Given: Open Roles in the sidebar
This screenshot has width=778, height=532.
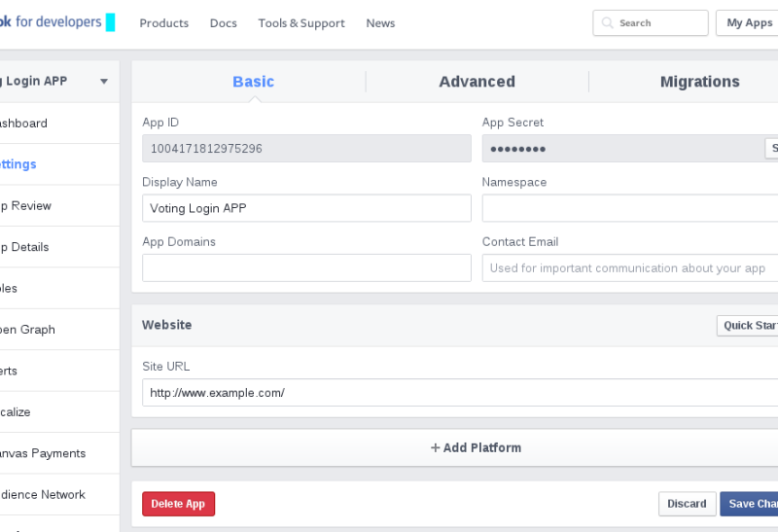Looking at the screenshot, I should click(59, 288).
